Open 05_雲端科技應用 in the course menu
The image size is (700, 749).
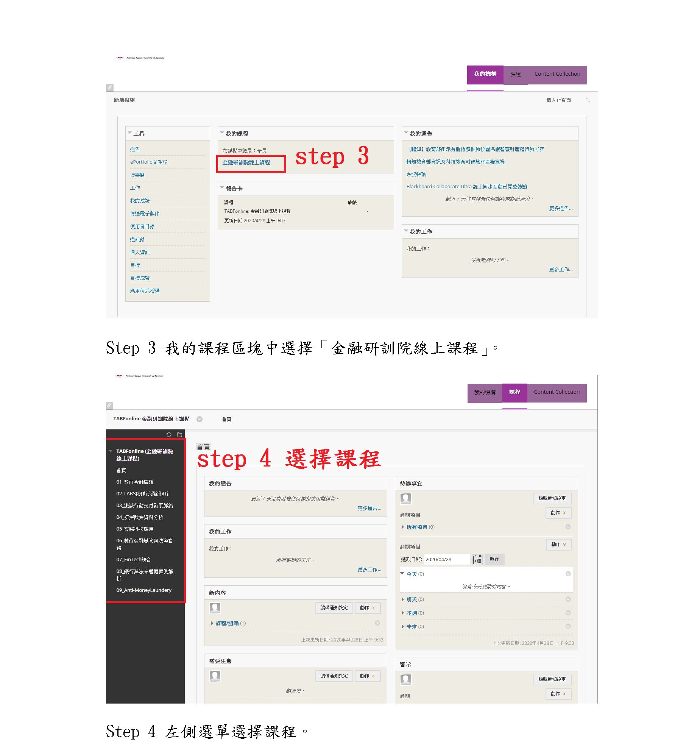tap(135, 529)
